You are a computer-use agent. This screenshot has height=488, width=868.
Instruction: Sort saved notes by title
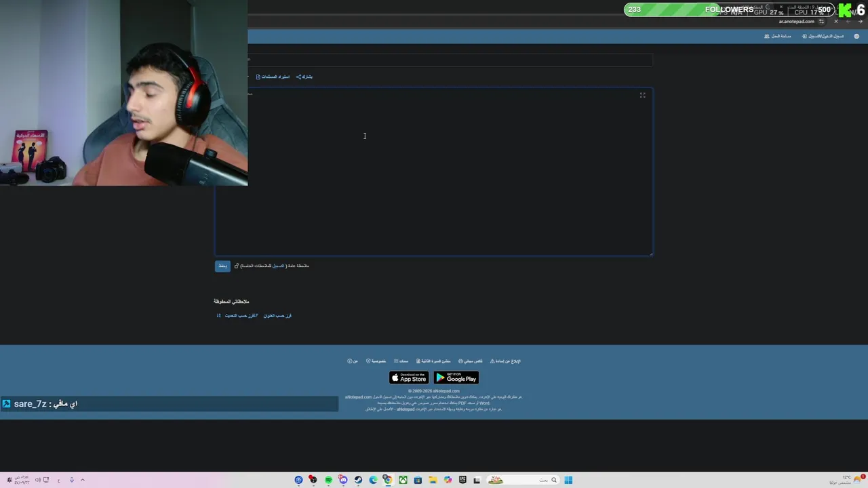[277, 315]
